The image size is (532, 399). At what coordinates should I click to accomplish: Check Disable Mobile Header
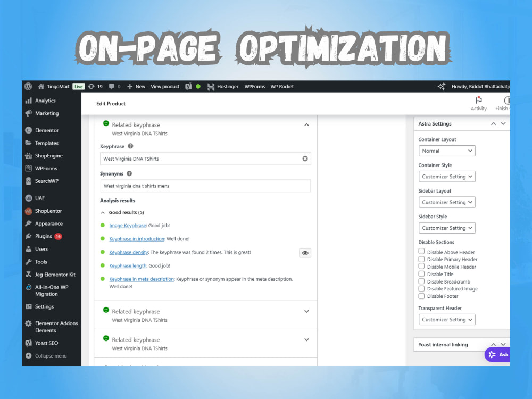point(421,266)
